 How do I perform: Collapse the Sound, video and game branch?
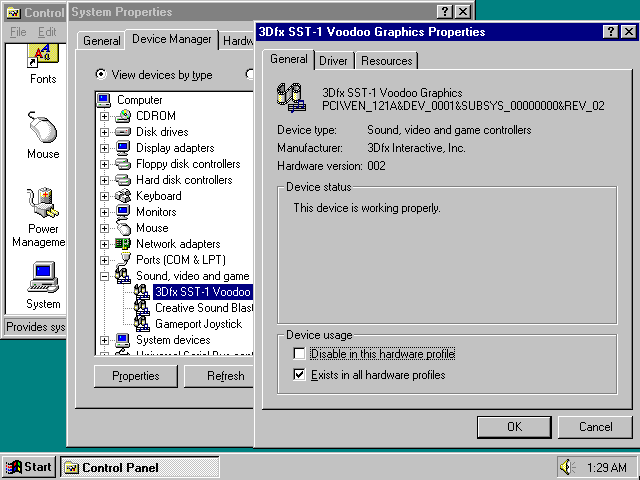coord(104,276)
